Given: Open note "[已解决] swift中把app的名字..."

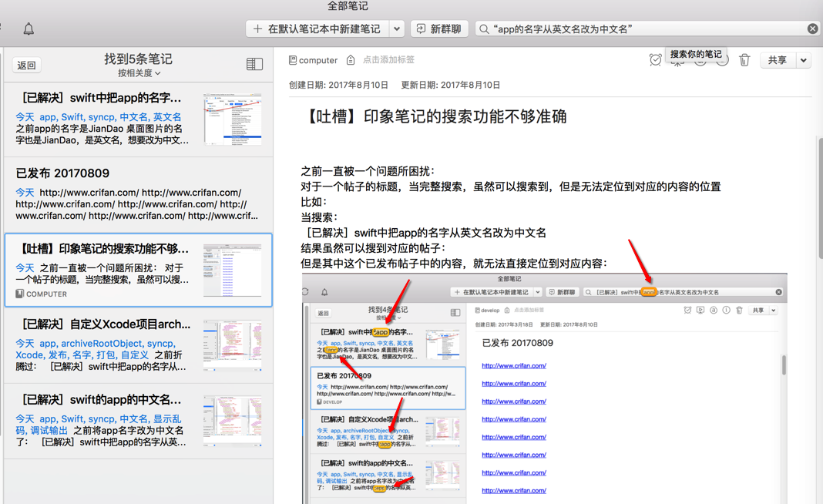Looking at the screenshot, I should [x=139, y=119].
